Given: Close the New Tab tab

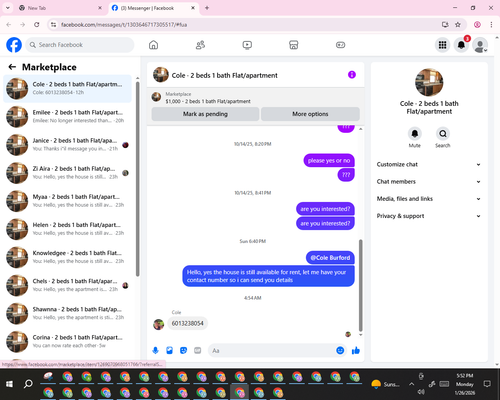Looking at the screenshot, I should click(100, 8).
